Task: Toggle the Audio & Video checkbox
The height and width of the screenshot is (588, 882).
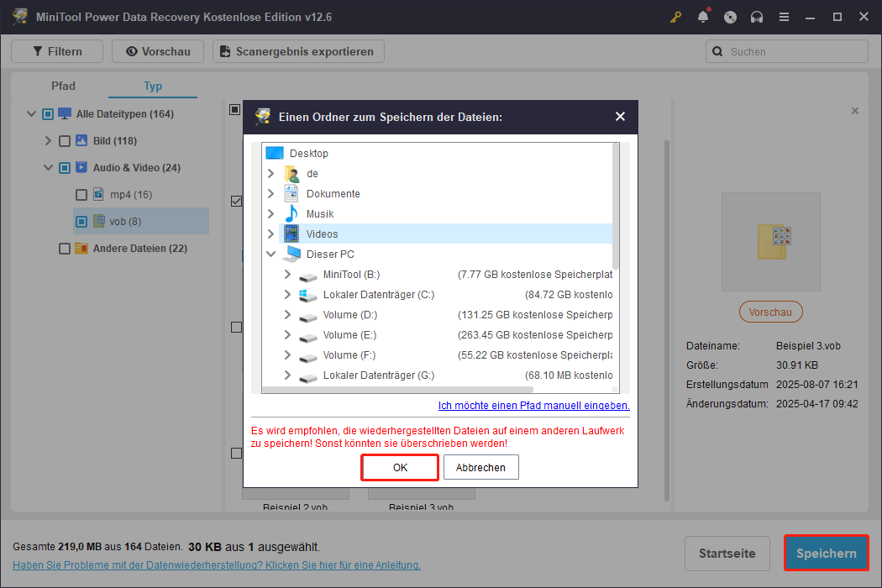Action: 65,168
